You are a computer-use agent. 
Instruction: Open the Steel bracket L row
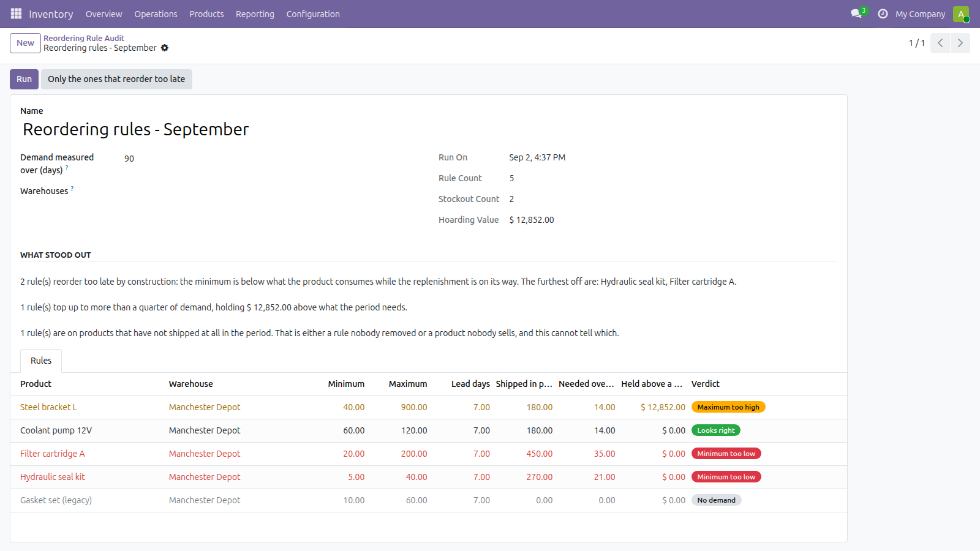point(429,407)
